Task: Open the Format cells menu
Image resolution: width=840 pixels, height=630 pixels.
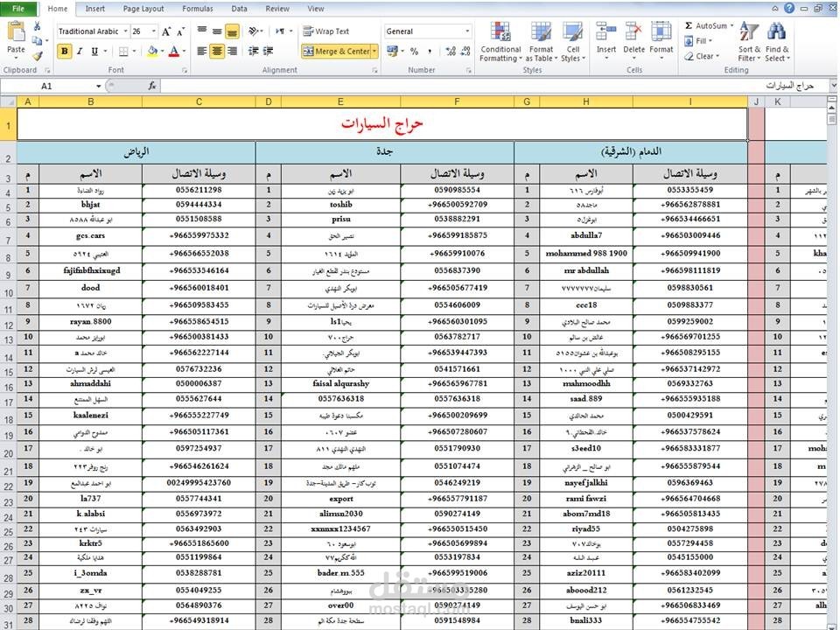Action: tap(661, 40)
